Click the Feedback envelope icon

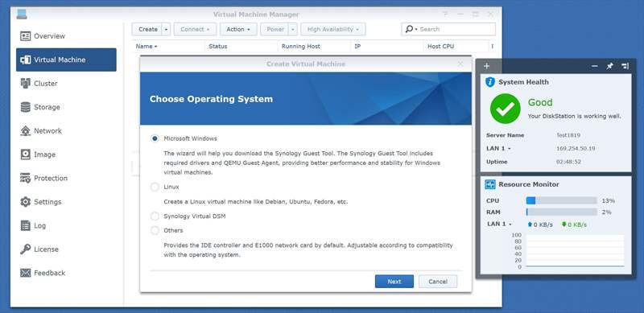[x=26, y=273]
